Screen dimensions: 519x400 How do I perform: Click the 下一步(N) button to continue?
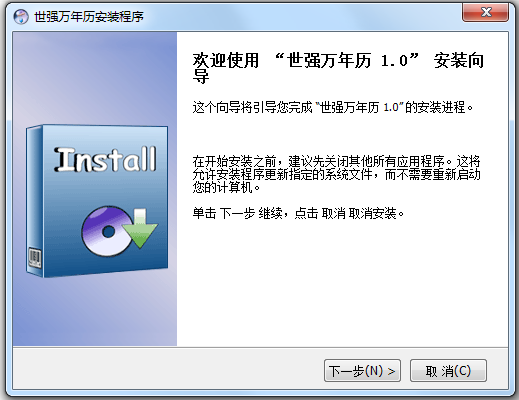[362, 370]
